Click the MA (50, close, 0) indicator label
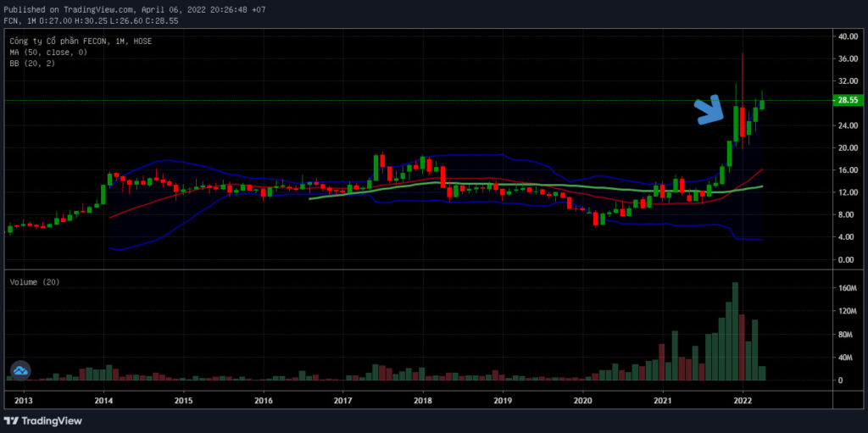Screen dimensions: 868x433 [x=48, y=52]
